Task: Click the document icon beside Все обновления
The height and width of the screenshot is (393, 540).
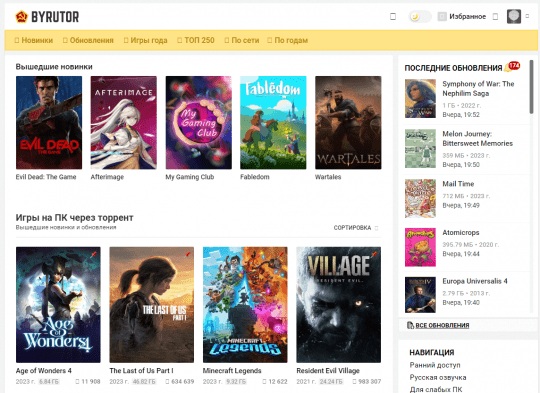Action: pos(410,325)
